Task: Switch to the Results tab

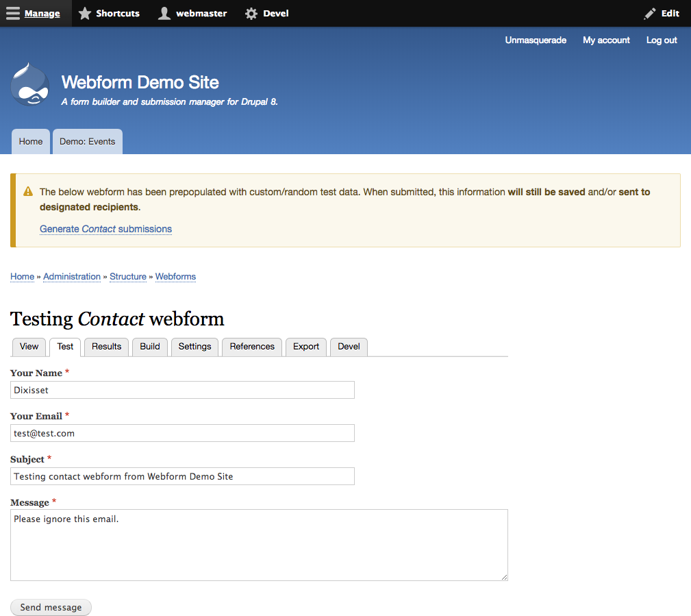Action: click(x=106, y=347)
